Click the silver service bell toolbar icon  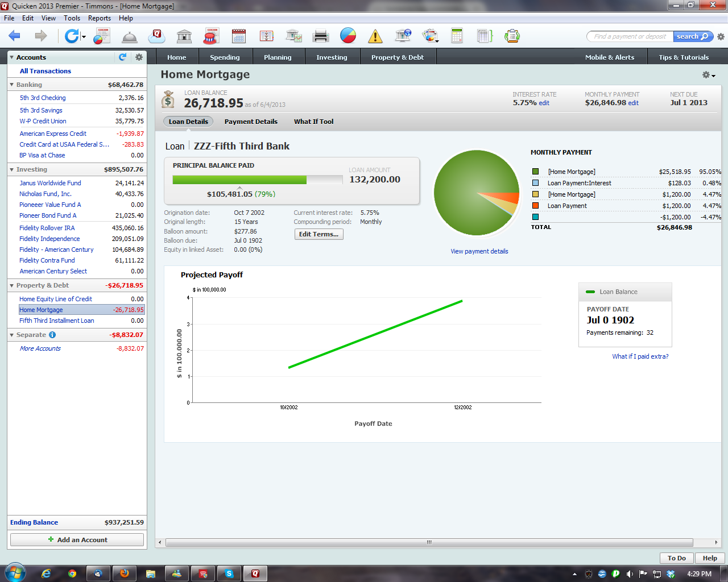coord(130,37)
